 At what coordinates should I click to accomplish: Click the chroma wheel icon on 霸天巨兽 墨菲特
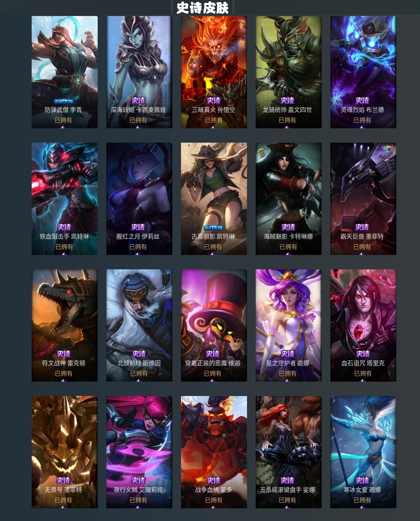pos(389,150)
